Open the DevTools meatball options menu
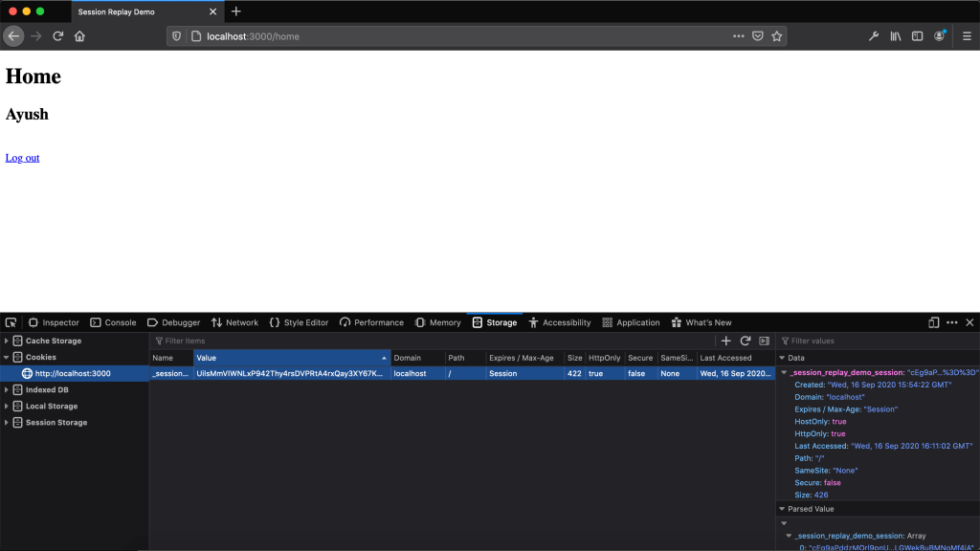This screenshot has width=980, height=551. 951,322
